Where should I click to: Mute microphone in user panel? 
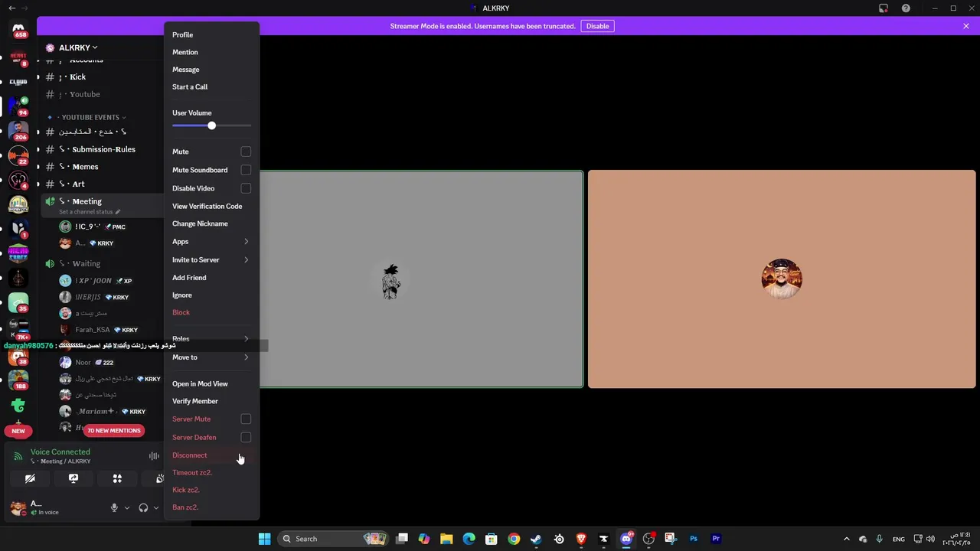[x=114, y=507]
